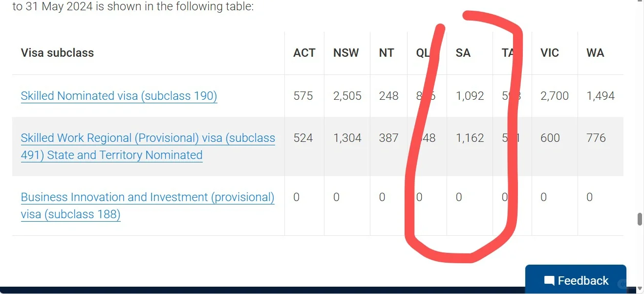Select the Visa subclass column header
The image size is (644, 294).
[57, 53]
